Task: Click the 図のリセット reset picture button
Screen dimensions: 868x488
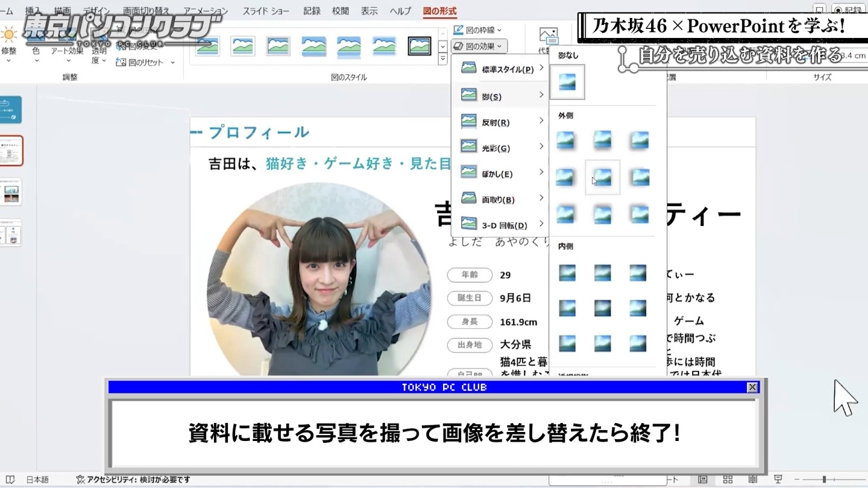Action: [140, 62]
